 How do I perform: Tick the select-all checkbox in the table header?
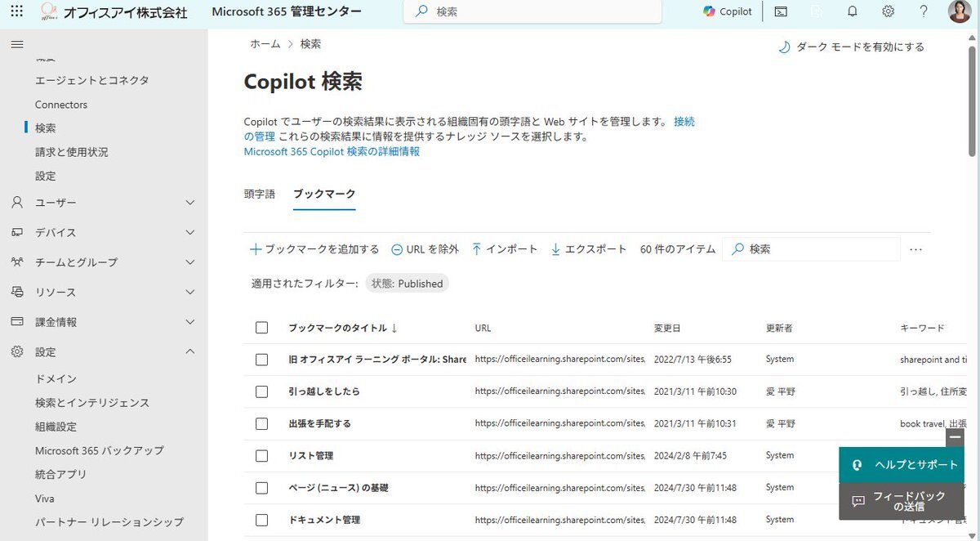point(261,328)
